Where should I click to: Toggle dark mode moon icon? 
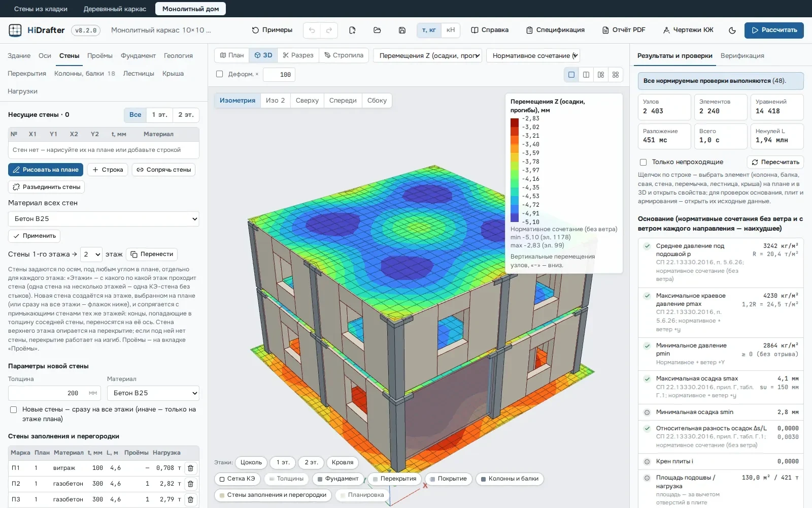click(732, 30)
